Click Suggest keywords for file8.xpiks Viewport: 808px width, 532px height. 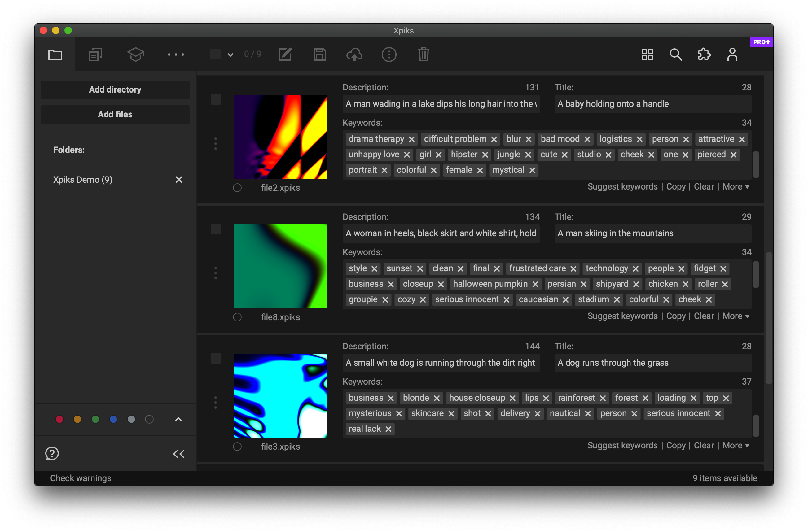point(622,316)
